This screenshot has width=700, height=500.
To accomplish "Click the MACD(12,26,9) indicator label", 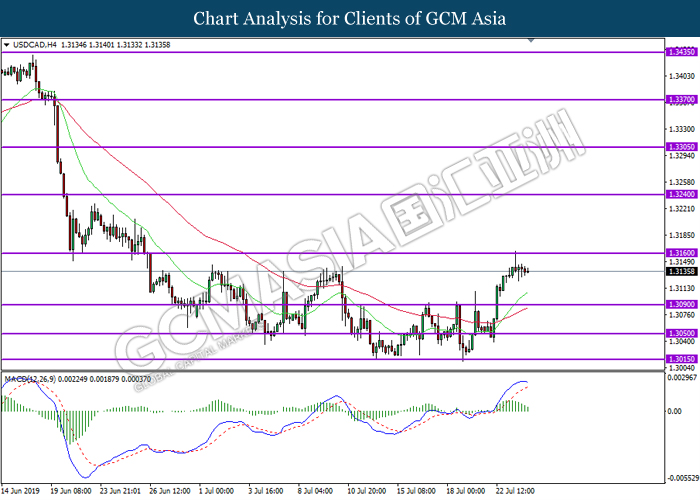I will pos(30,379).
